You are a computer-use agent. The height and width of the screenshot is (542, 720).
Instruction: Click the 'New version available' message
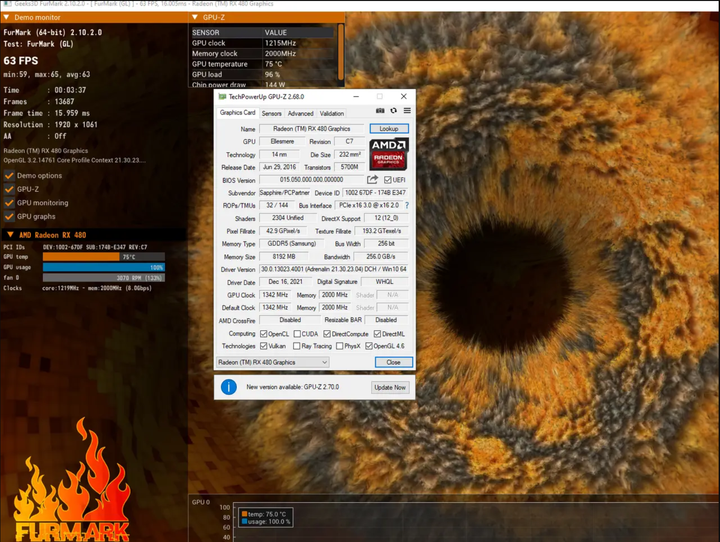coord(292,387)
